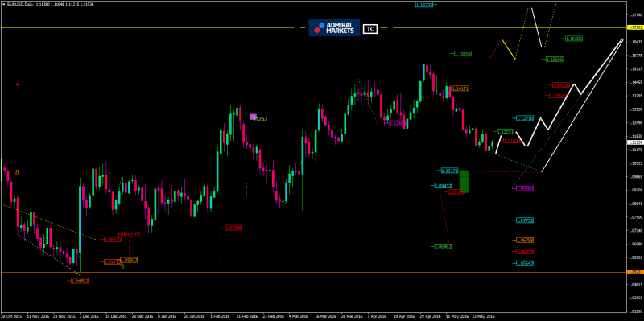Click the orange 1.05217 axis price tag

635,272
